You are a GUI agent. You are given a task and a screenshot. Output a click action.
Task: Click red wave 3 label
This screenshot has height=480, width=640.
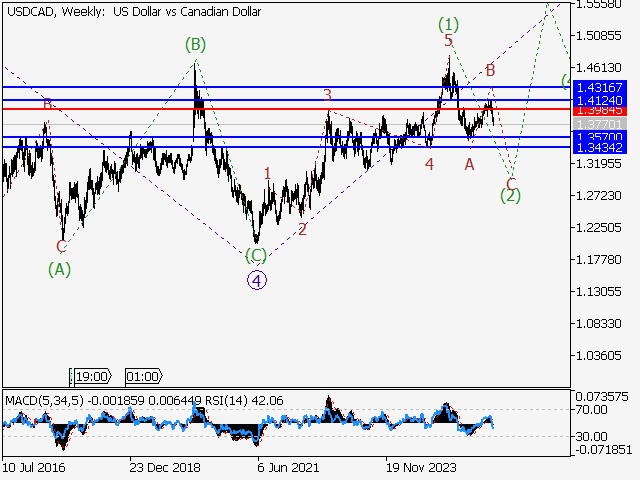pos(327,95)
